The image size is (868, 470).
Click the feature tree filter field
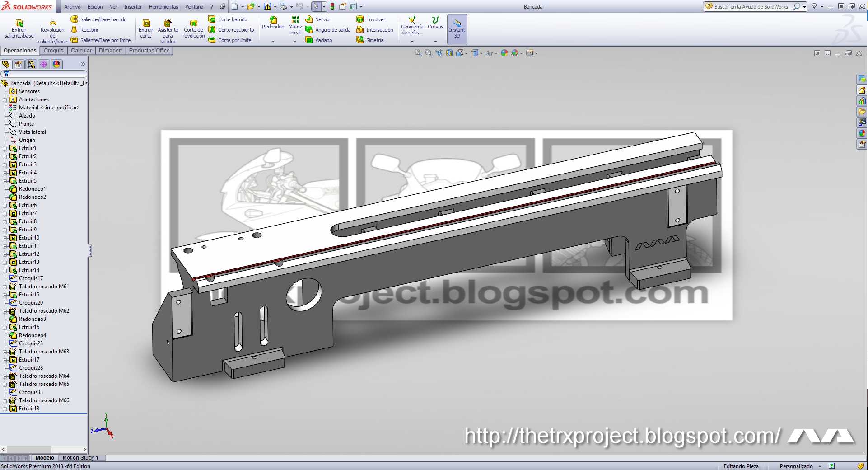click(44, 74)
